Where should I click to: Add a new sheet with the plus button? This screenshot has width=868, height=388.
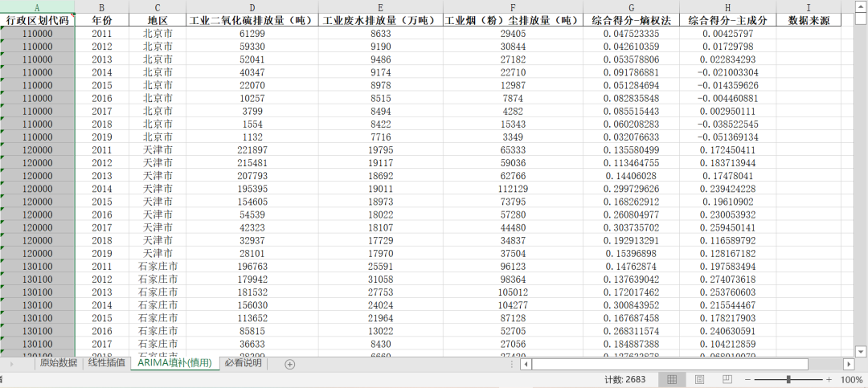[x=289, y=364]
